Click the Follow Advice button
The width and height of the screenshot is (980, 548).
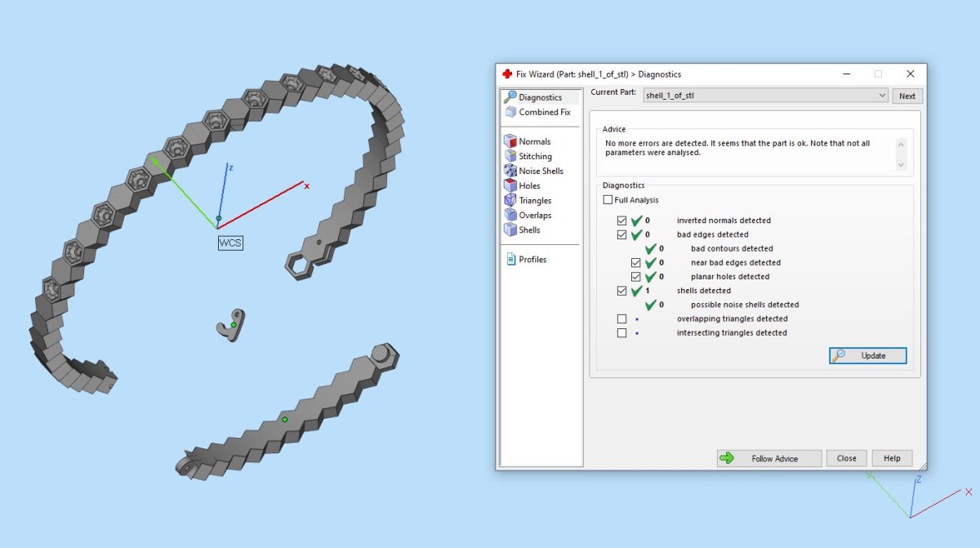[769, 458]
